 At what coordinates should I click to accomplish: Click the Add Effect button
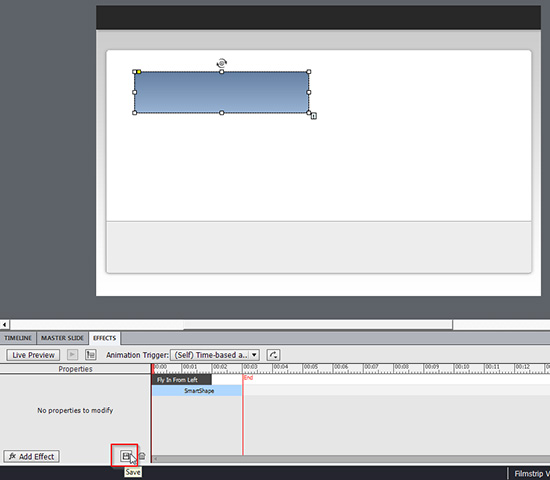coord(32,456)
